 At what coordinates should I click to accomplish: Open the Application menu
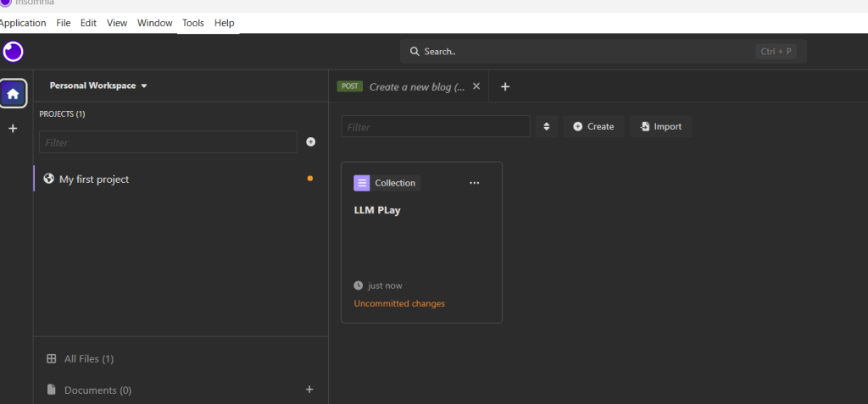[x=23, y=23]
